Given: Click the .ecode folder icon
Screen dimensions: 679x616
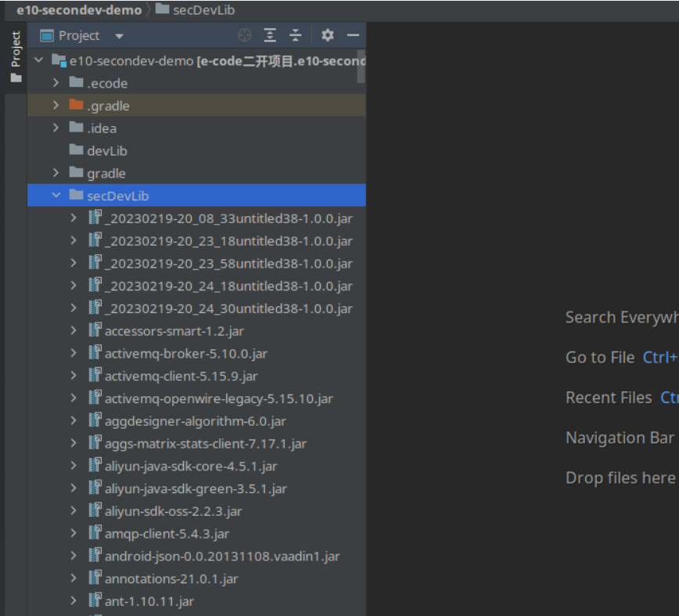Looking at the screenshot, I should [76, 82].
